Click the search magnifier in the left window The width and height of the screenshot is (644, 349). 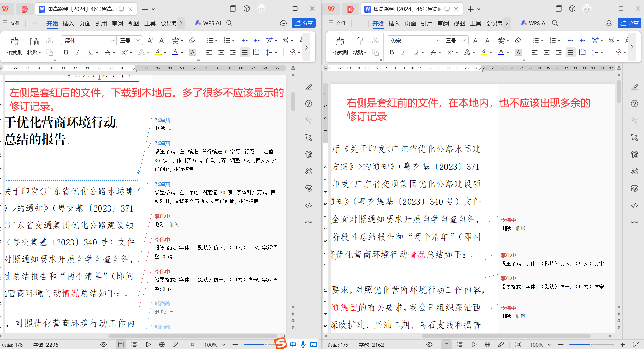230,23
